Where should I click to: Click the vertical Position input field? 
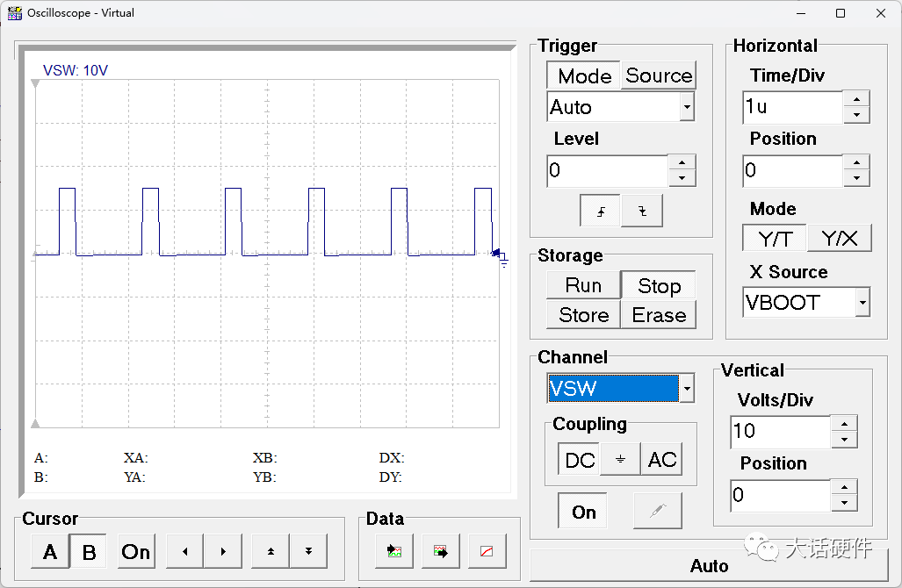point(781,495)
